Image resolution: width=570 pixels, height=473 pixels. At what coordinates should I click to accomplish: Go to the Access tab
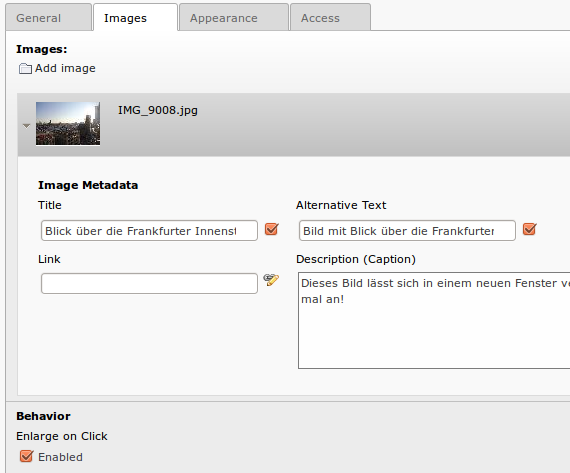tap(330, 18)
